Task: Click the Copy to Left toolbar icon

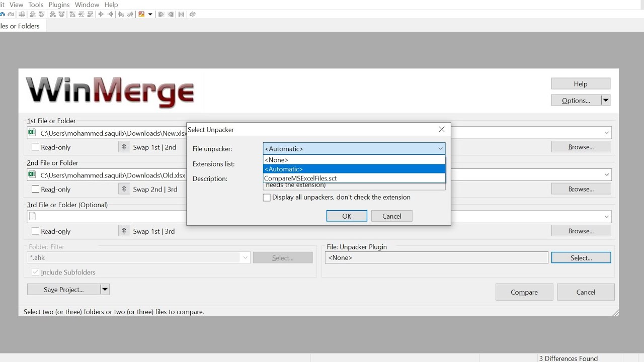Action: click(111, 14)
